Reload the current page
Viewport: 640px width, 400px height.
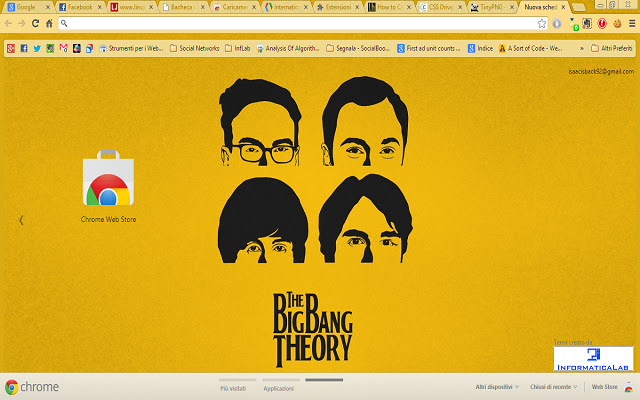[x=36, y=23]
